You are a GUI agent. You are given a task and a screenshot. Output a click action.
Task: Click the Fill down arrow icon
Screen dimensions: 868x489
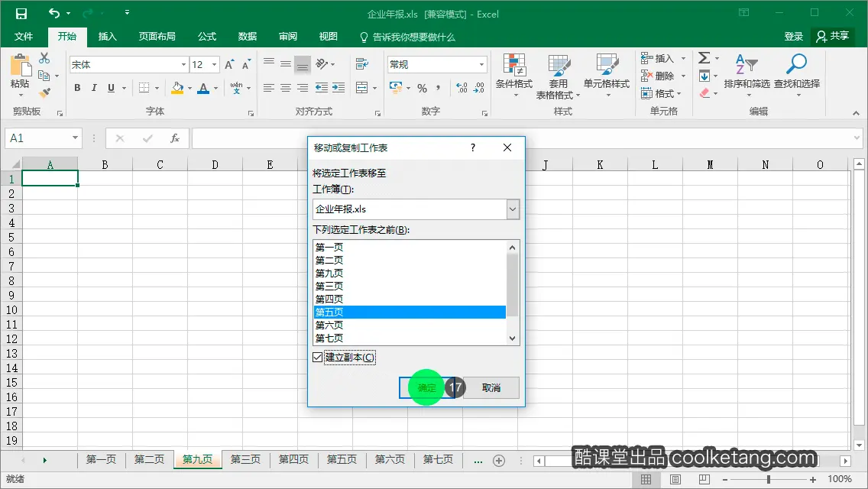704,76
